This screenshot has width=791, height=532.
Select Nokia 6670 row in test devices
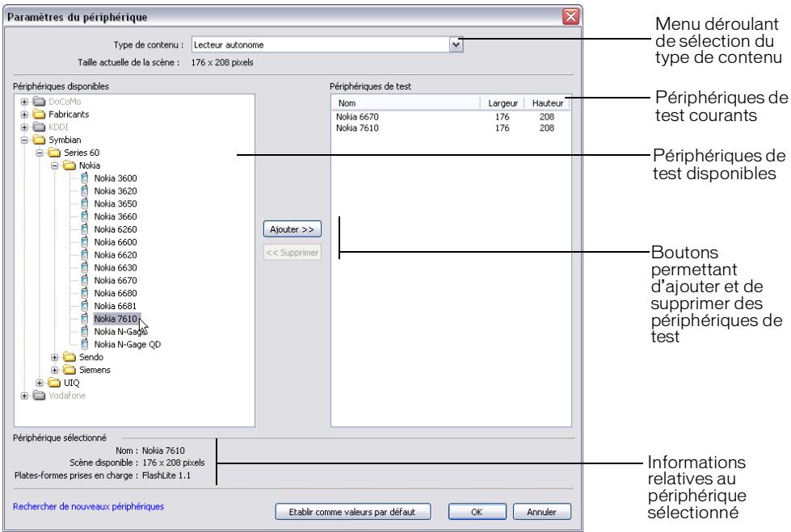pyautogui.click(x=451, y=116)
